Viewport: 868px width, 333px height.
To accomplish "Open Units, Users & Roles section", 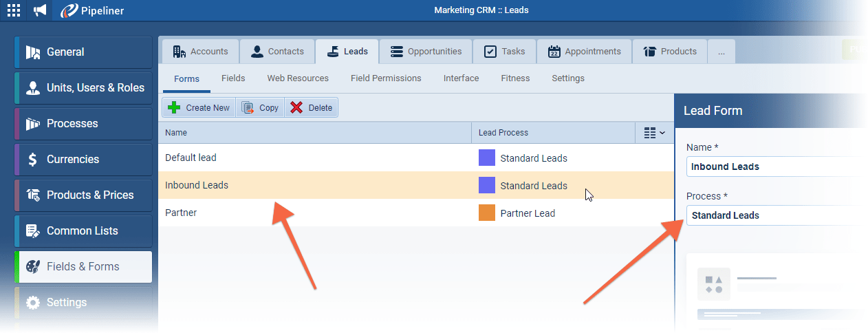I will click(83, 87).
